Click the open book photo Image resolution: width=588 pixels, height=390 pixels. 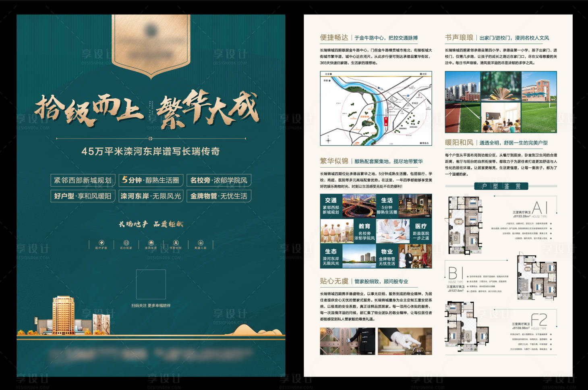point(501,87)
